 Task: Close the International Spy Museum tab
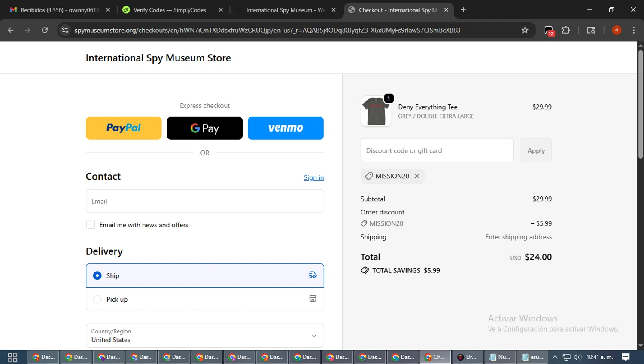point(334,10)
